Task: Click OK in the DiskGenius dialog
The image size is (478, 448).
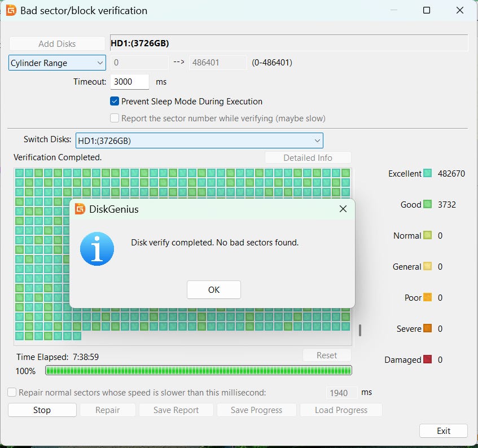Action: click(x=214, y=289)
